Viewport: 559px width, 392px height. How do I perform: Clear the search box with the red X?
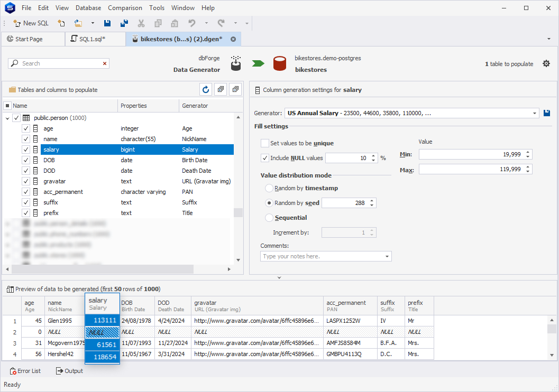(105, 63)
